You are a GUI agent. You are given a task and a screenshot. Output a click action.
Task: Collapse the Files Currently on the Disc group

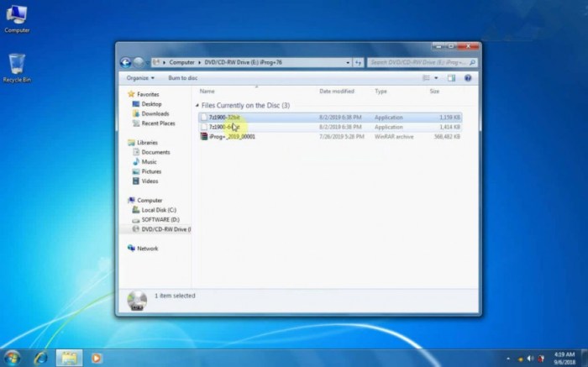point(198,106)
